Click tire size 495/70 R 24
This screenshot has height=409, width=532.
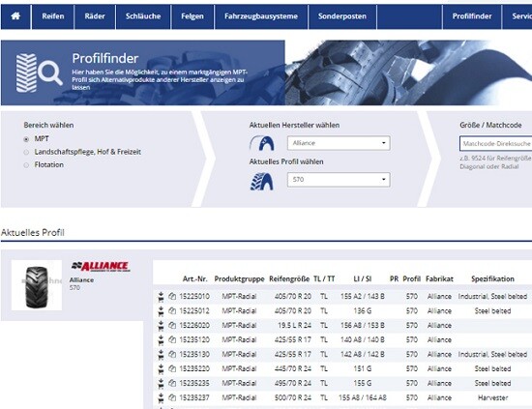click(x=293, y=383)
